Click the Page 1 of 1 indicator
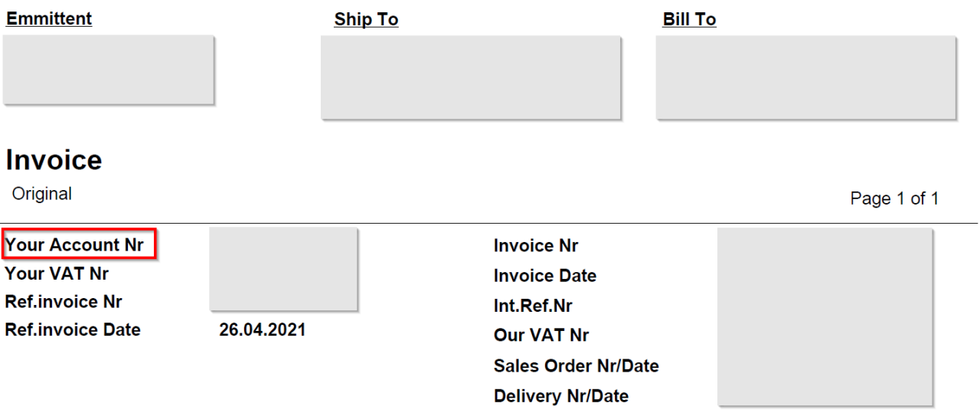The width and height of the screenshot is (980, 413). click(x=894, y=198)
